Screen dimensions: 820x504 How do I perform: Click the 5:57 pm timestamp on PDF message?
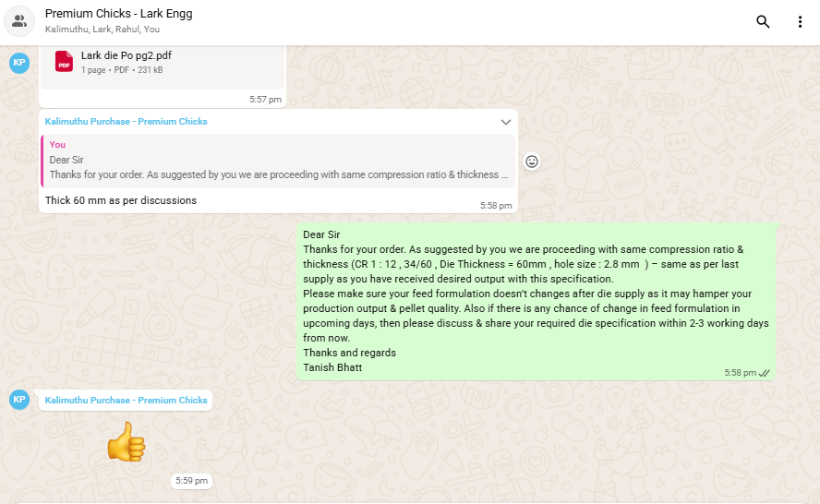click(x=265, y=99)
